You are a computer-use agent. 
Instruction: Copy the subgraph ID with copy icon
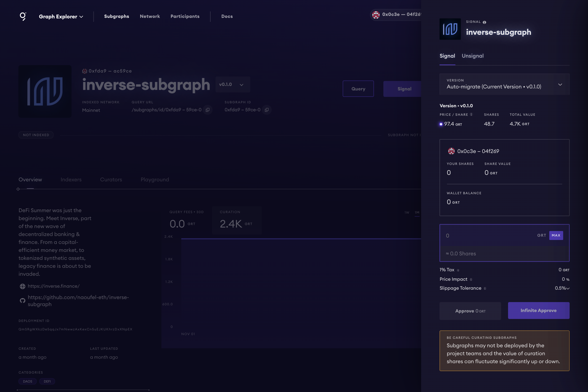click(267, 110)
